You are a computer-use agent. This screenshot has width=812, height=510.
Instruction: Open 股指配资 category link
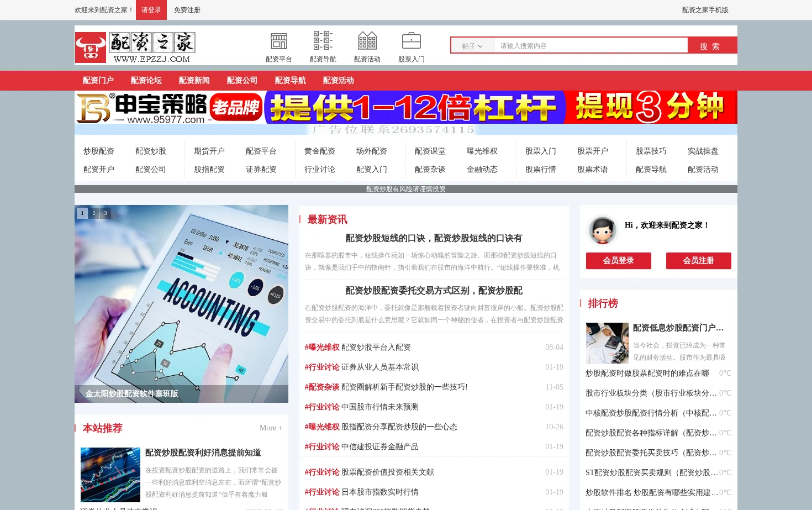tap(209, 169)
